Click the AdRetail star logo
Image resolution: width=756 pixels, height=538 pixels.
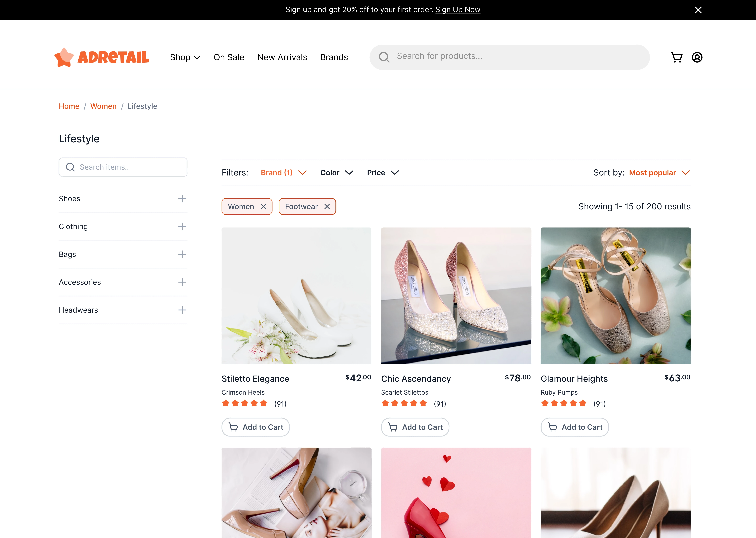(64, 57)
